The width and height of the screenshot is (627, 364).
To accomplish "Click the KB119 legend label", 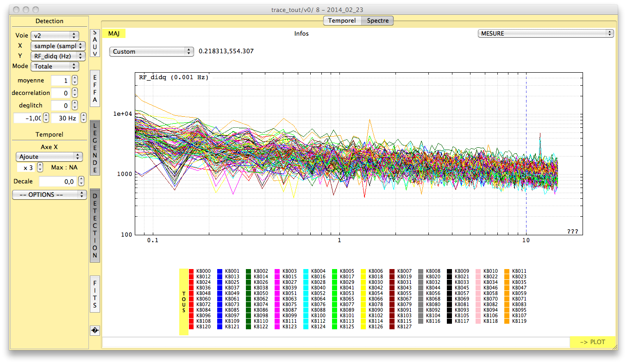I will pos(519,321).
